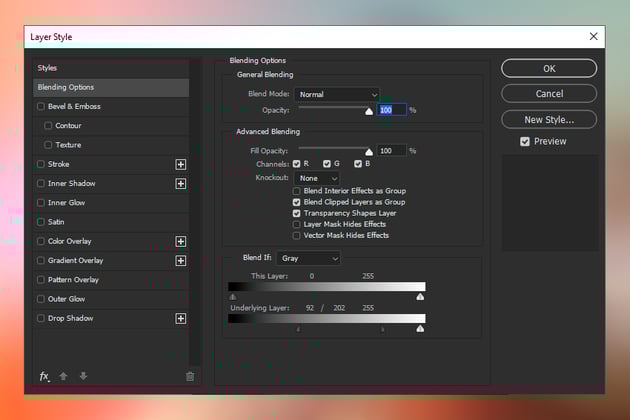Image resolution: width=630 pixels, height=420 pixels.
Task: Enable Gradient Overlay checkbox
Action: coord(41,261)
